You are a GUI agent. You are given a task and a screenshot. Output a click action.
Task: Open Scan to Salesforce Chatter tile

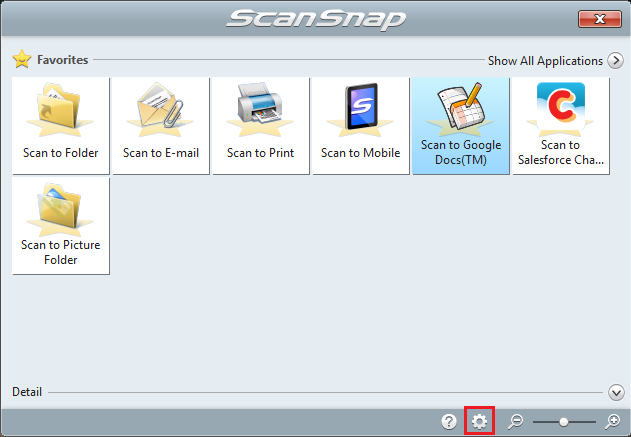pos(561,126)
